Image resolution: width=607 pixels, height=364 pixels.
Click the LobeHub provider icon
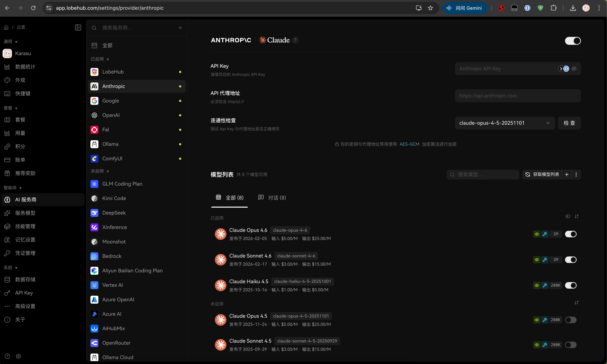click(x=94, y=72)
